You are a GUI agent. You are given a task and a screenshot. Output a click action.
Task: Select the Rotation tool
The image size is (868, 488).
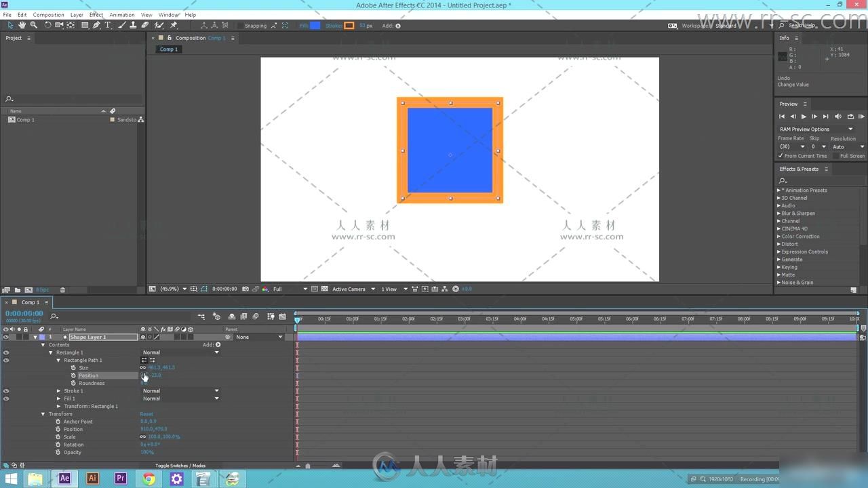[48, 25]
